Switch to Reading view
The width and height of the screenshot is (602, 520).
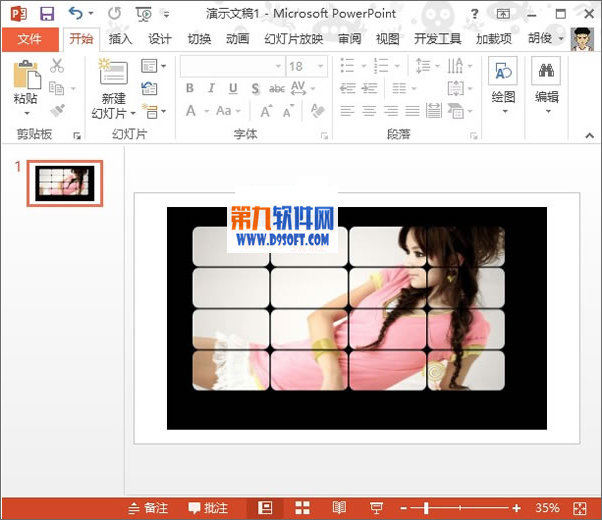[x=339, y=508]
